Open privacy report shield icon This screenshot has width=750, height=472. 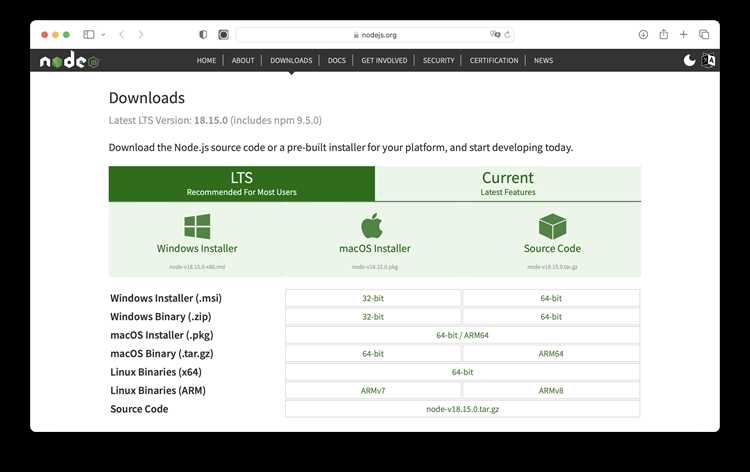(x=203, y=34)
